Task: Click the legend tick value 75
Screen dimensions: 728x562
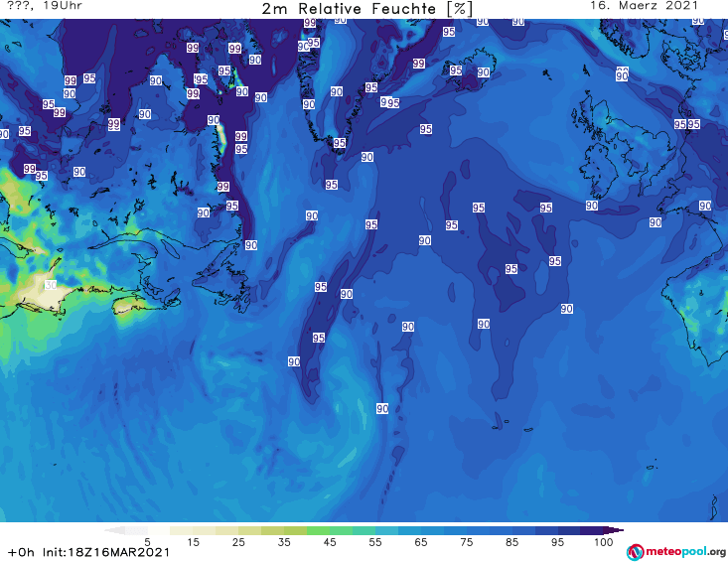Action: coord(466,542)
